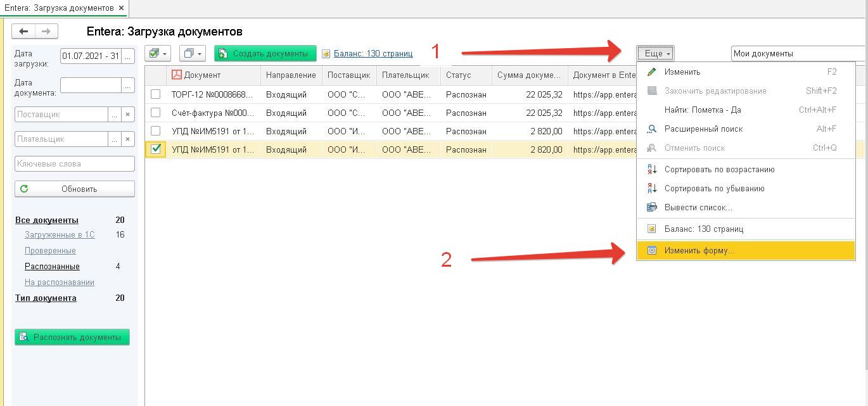Click into the Ключевые слова input field
Image resolution: width=868 pixels, height=406 pixels.
point(75,164)
